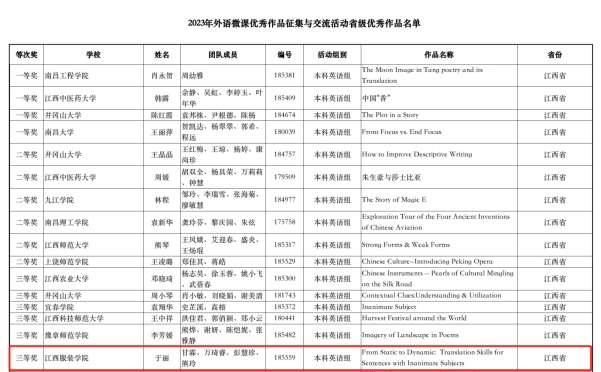601x372 pixels.
Task: Select the 'Inanimate Subject' work title
Action: point(389,307)
